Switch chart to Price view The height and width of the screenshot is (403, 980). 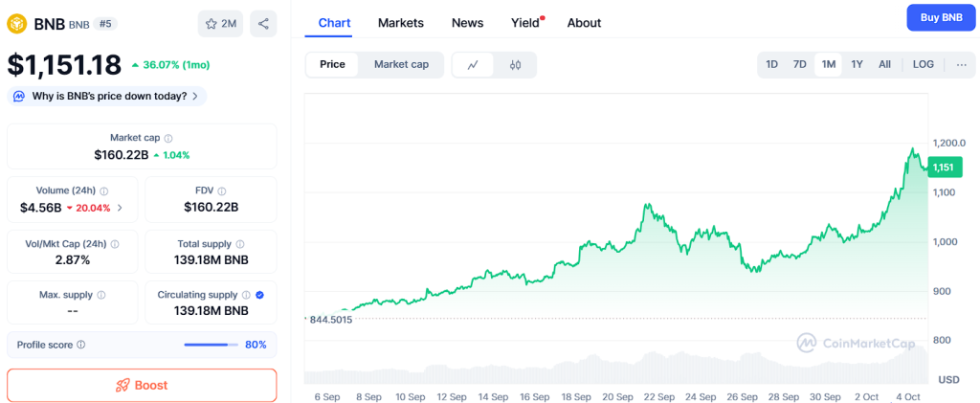332,64
